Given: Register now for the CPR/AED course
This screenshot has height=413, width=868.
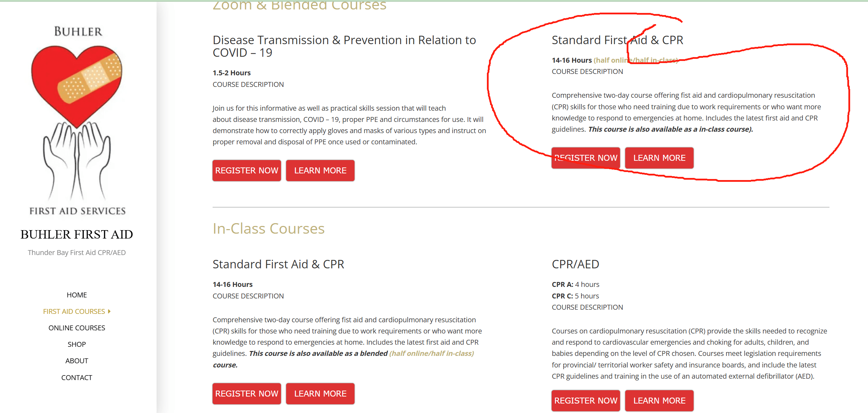Looking at the screenshot, I should pyautogui.click(x=586, y=401).
